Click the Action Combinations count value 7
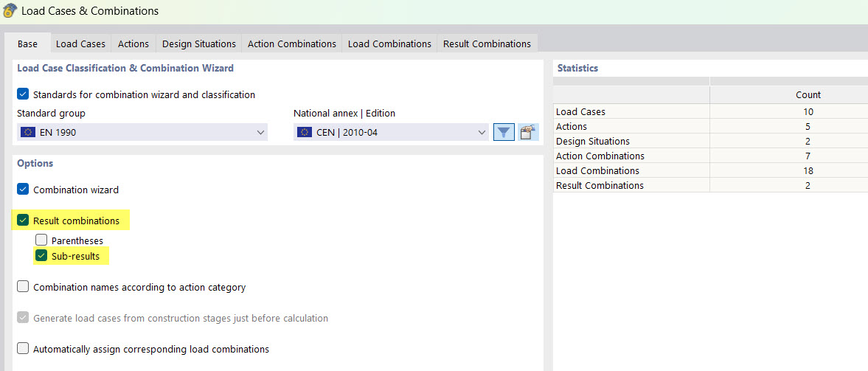 tap(808, 156)
